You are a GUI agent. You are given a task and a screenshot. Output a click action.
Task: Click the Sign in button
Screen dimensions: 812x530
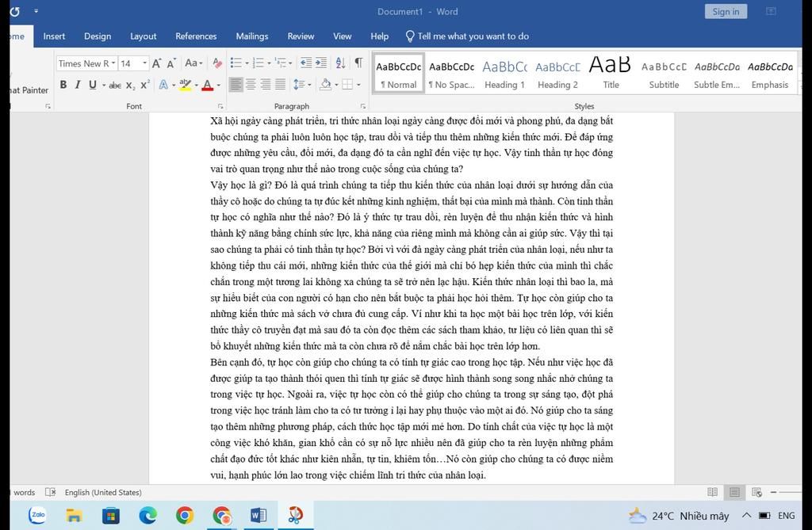[726, 11]
